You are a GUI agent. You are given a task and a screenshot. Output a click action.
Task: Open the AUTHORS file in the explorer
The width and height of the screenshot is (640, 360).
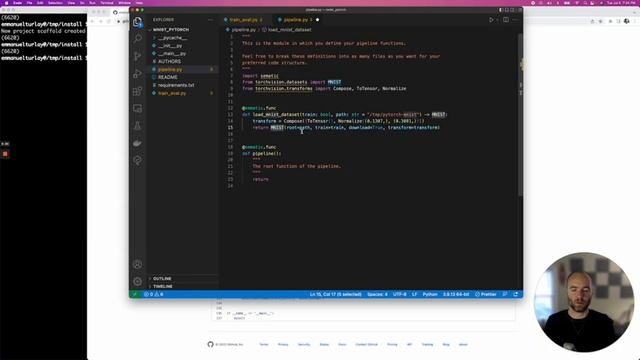tap(169, 62)
